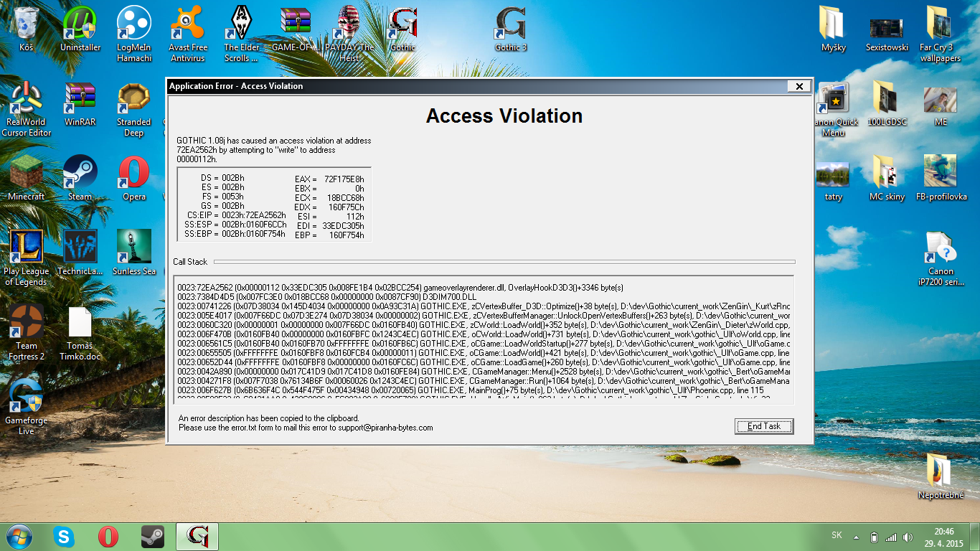Open the Minecraft desktop shortcut
The width and height of the screenshot is (980, 551).
(26, 174)
